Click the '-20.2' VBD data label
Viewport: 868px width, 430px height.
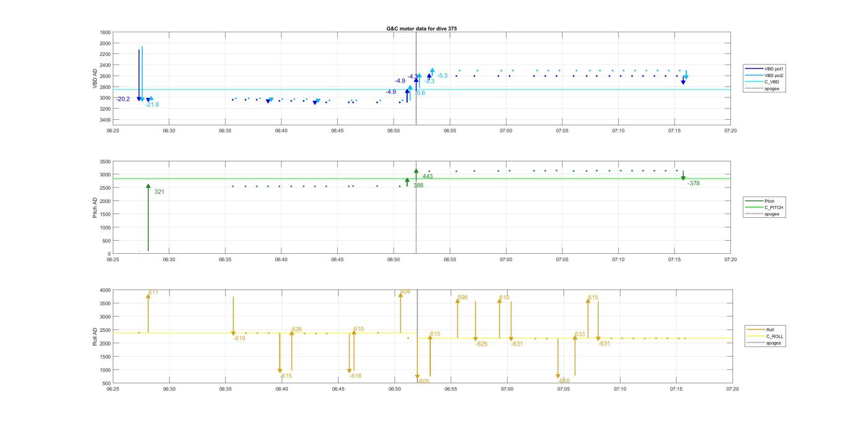point(123,99)
